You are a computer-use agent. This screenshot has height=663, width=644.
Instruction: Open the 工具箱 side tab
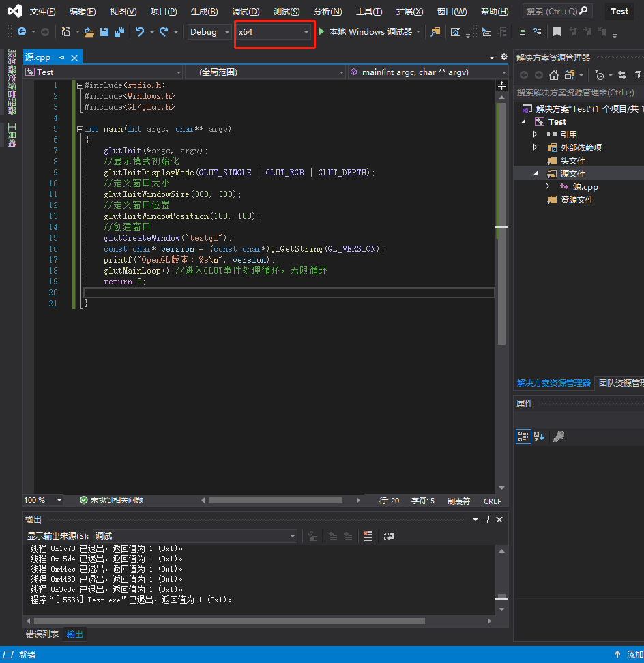(x=12, y=135)
